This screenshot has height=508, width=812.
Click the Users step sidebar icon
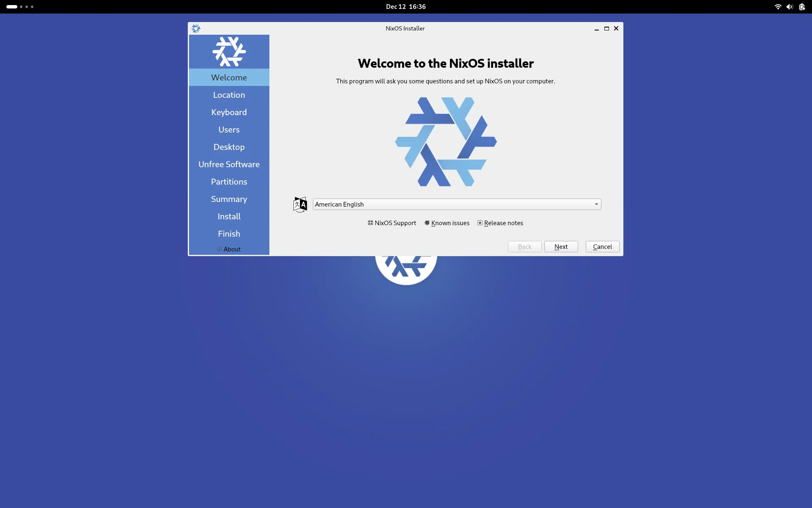[228, 130]
